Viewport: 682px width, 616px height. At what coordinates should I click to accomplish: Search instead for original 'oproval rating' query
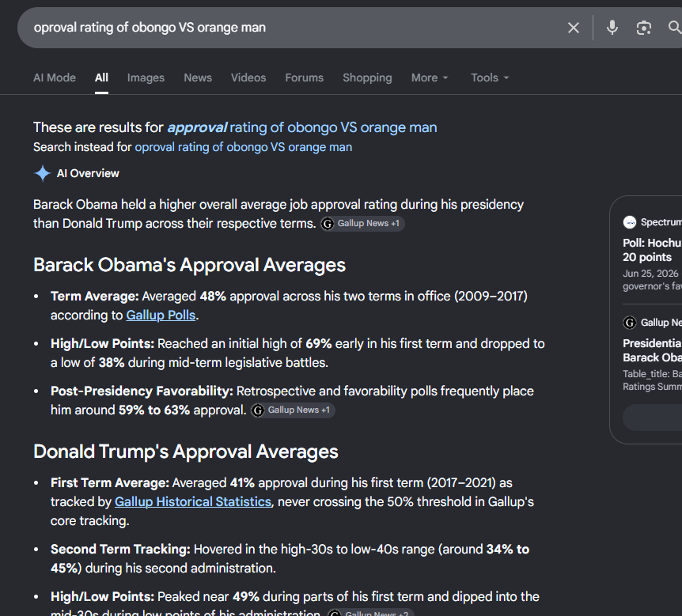point(243,147)
